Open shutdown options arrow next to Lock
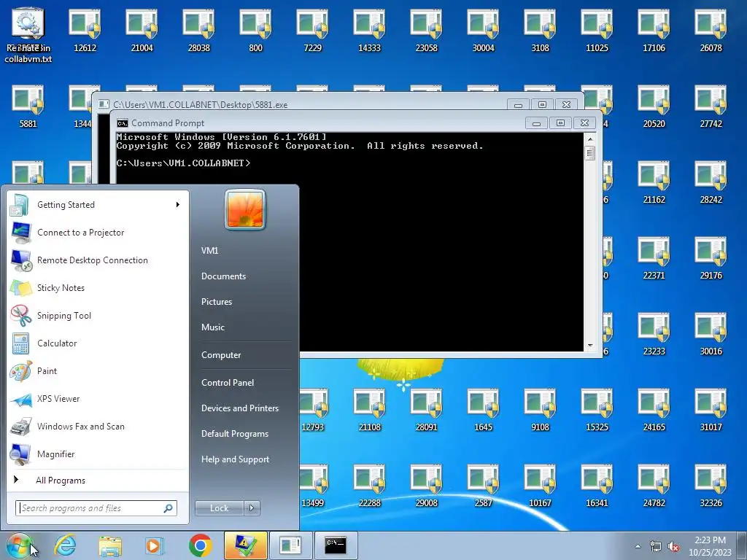 (252, 508)
